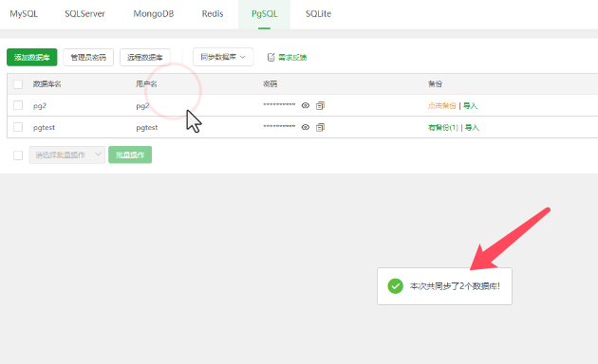Click the 需求反馈 feedback link

coord(292,57)
